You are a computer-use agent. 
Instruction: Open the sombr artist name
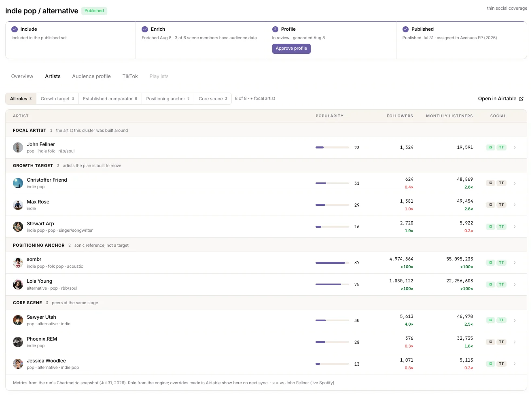pos(34,259)
